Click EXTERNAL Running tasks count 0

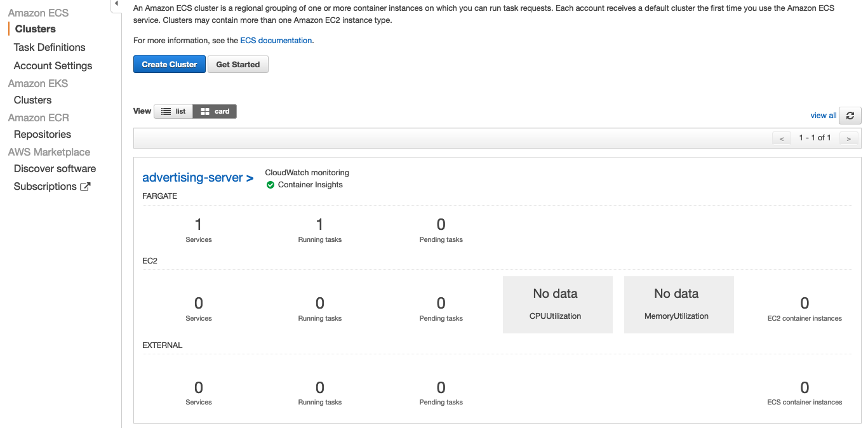[320, 387]
